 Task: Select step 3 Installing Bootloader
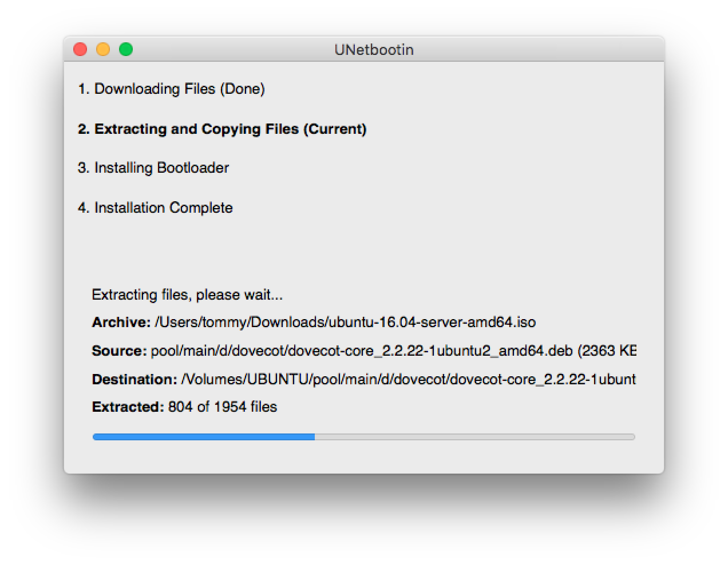click(153, 168)
